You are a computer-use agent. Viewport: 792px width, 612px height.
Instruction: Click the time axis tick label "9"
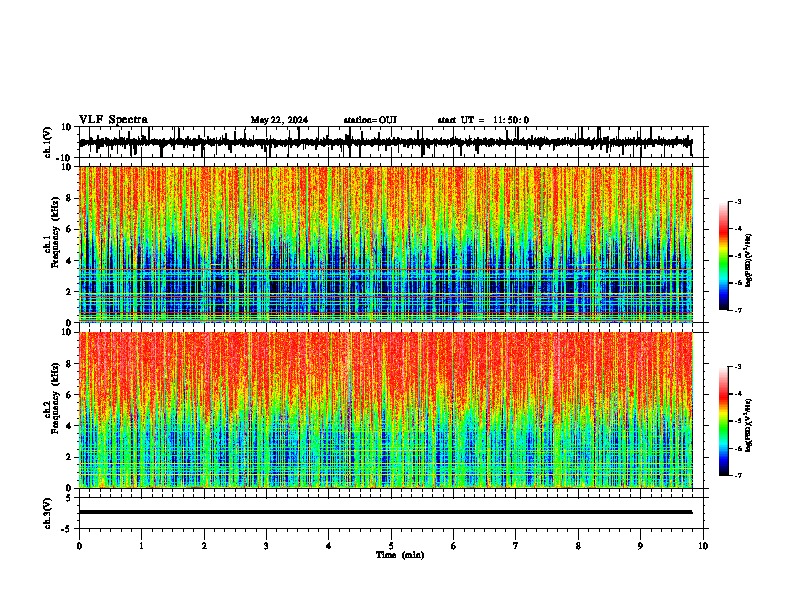click(x=640, y=546)
